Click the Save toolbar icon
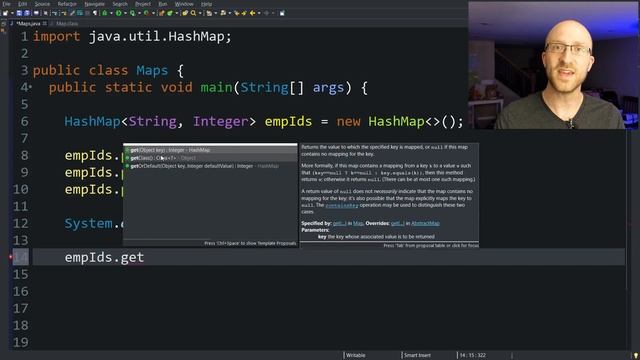The height and width of the screenshot is (360, 640). (x=19, y=13)
